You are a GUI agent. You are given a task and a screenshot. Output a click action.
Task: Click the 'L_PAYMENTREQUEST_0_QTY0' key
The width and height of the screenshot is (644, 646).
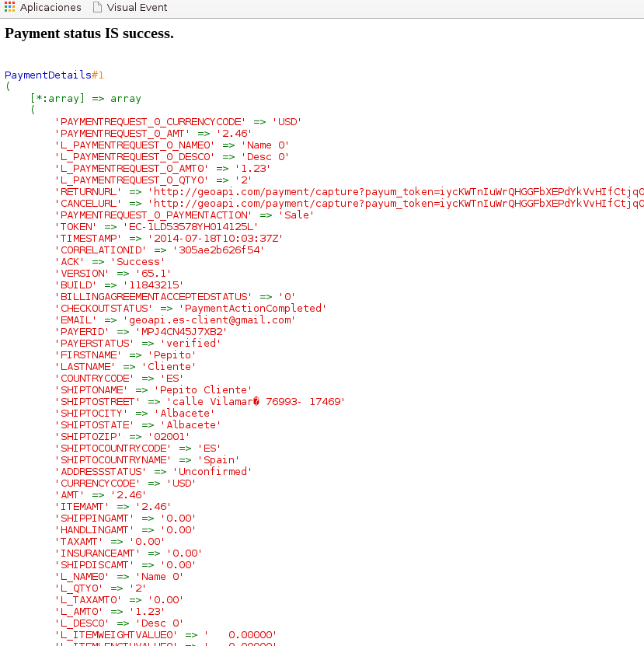pos(132,180)
